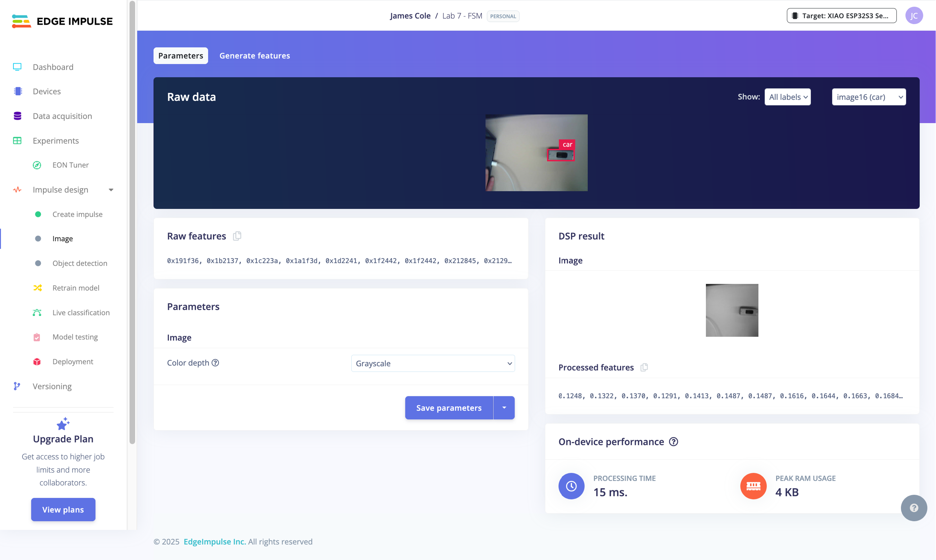Click the Color depth help icon
Viewport: 936px width, 560px height.
click(215, 363)
